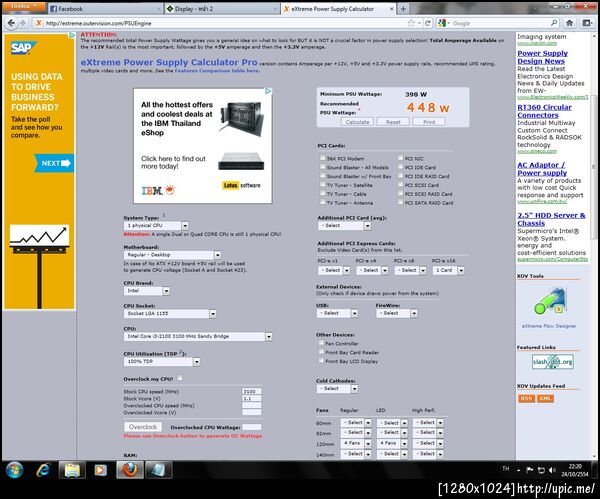
Task: Open the PCI-e x16 card dropdown
Action: [448, 271]
